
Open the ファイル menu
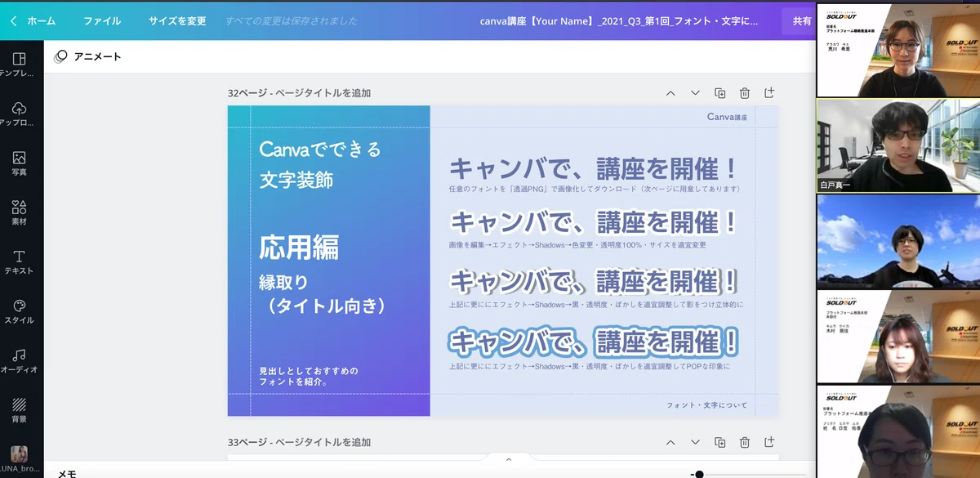pyautogui.click(x=102, y=20)
